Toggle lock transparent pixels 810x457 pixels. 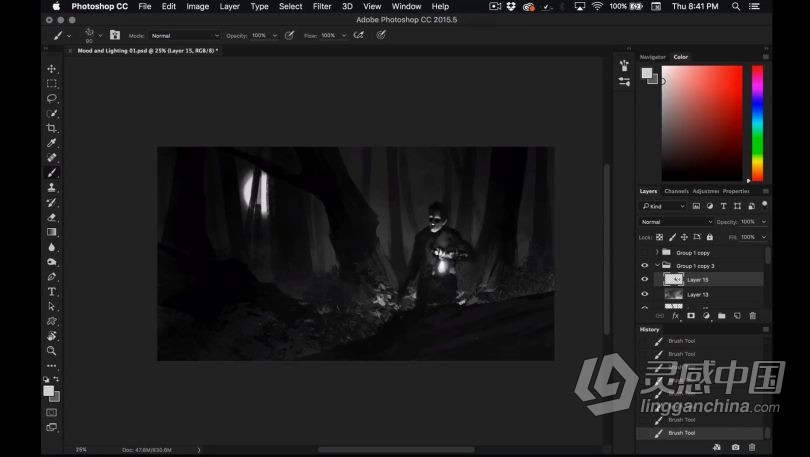(x=660, y=237)
